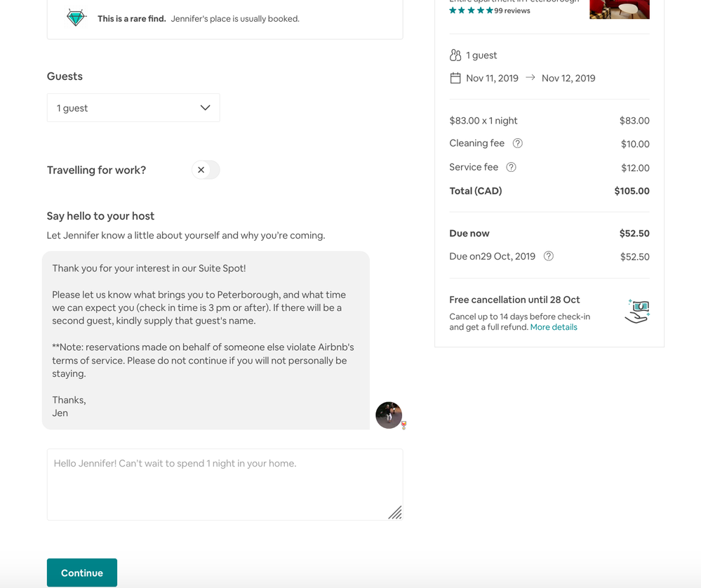Click the star rating icons
701x588 pixels.
point(471,11)
